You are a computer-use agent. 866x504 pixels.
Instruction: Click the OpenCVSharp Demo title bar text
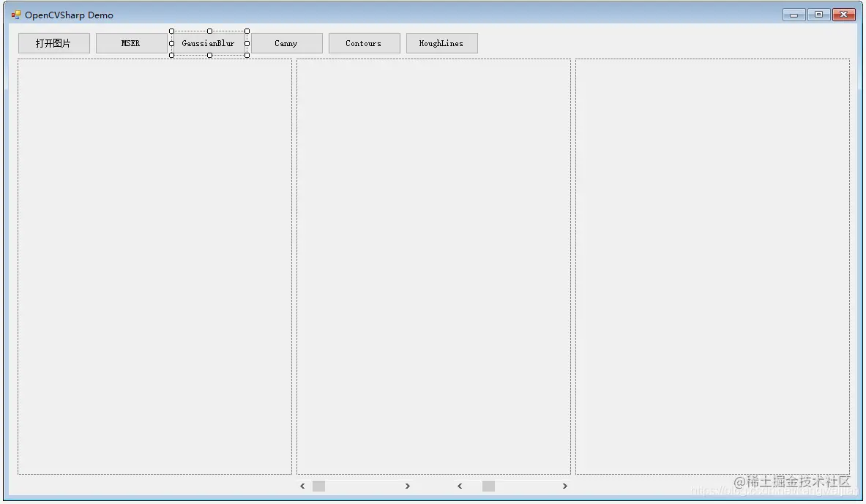tap(68, 14)
